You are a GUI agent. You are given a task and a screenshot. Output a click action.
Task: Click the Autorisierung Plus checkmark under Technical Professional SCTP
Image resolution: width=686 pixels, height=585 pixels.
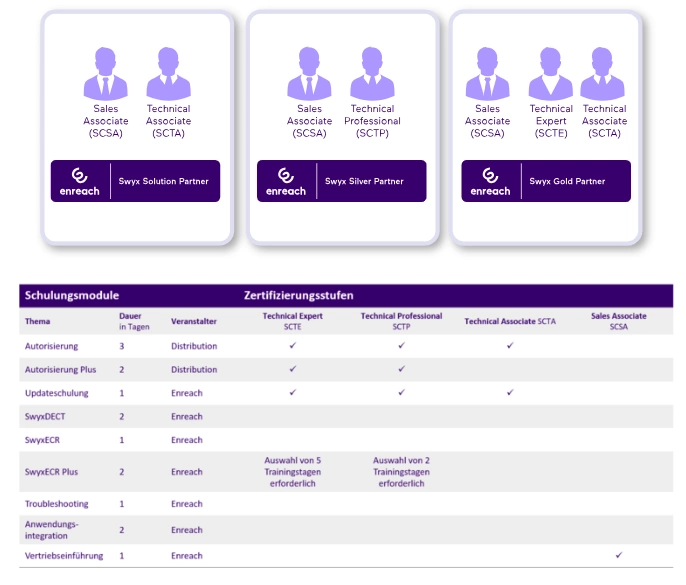(x=401, y=369)
